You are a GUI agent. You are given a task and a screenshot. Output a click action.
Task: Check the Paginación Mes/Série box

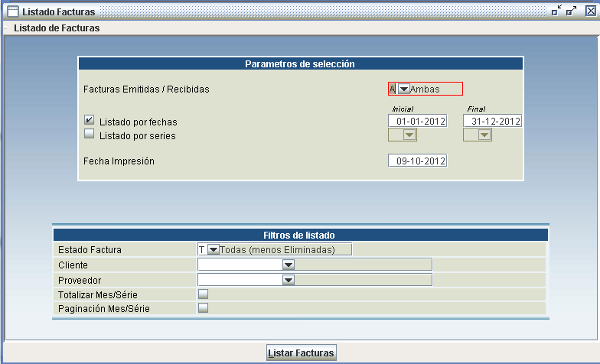click(203, 308)
